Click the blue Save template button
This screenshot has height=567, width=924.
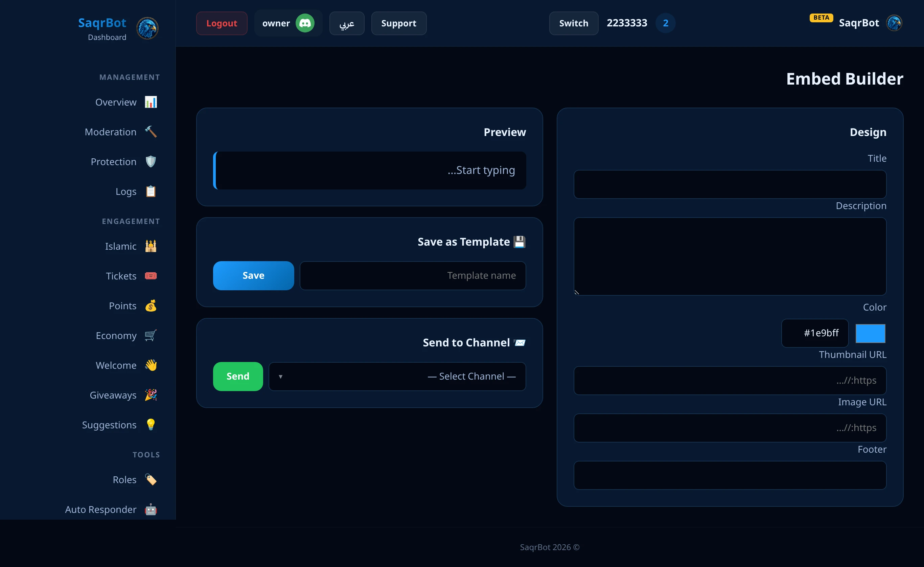(254, 276)
